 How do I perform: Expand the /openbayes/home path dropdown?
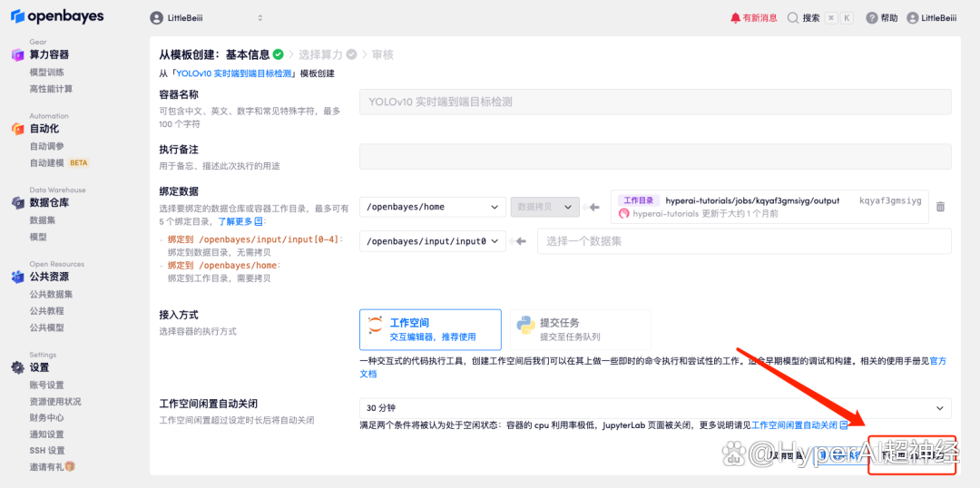[432, 207]
